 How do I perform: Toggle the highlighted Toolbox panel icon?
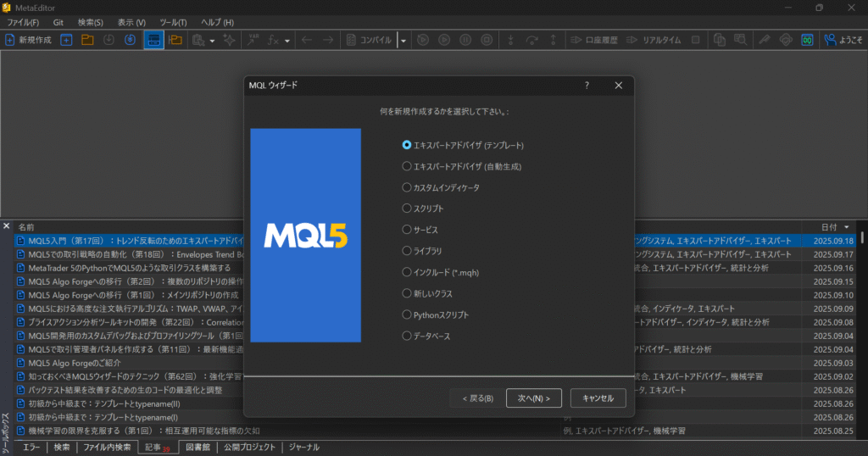[154, 40]
